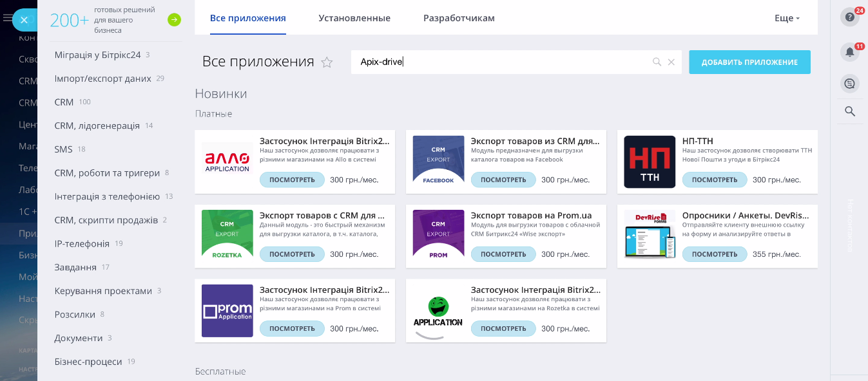Image resolution: width=868 pixels, height=381 pixels.
Task: Click the Бесплатные section heading
Action: coord(220,371)
